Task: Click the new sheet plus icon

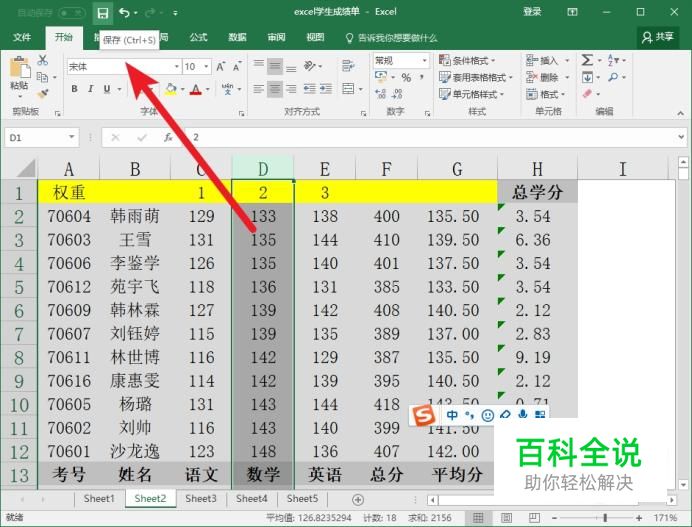Action: click(x=358, y=500)
